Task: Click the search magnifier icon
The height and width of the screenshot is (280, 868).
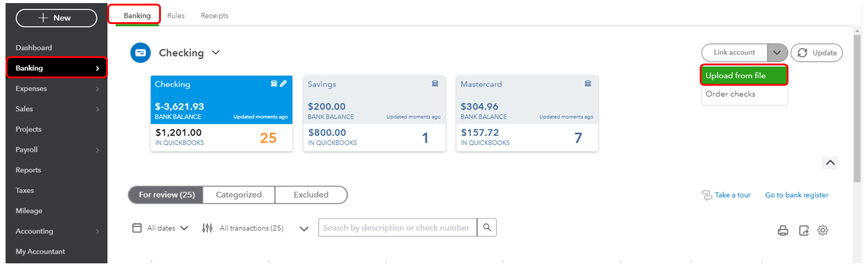Action: 487,228
